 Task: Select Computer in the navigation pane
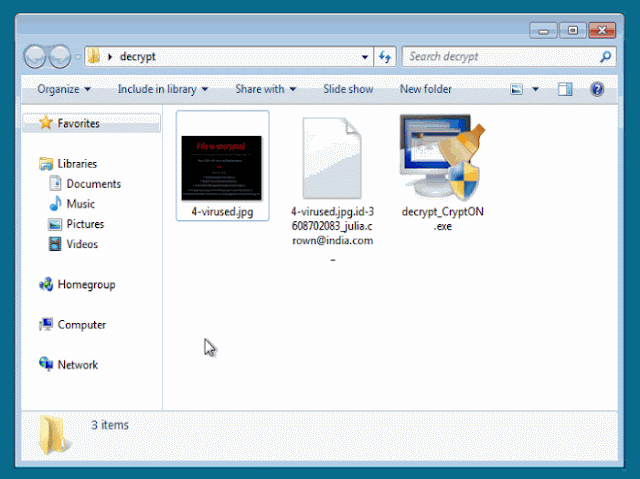click(82, 325)
